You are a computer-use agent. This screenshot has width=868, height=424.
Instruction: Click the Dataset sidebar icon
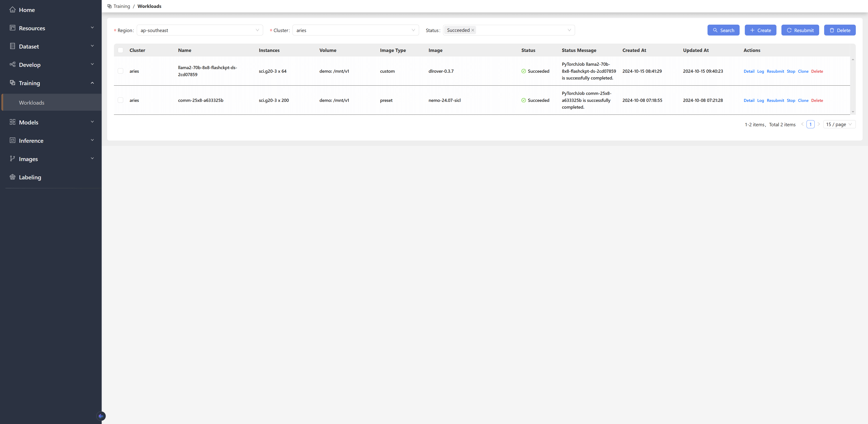click(12, 46)
